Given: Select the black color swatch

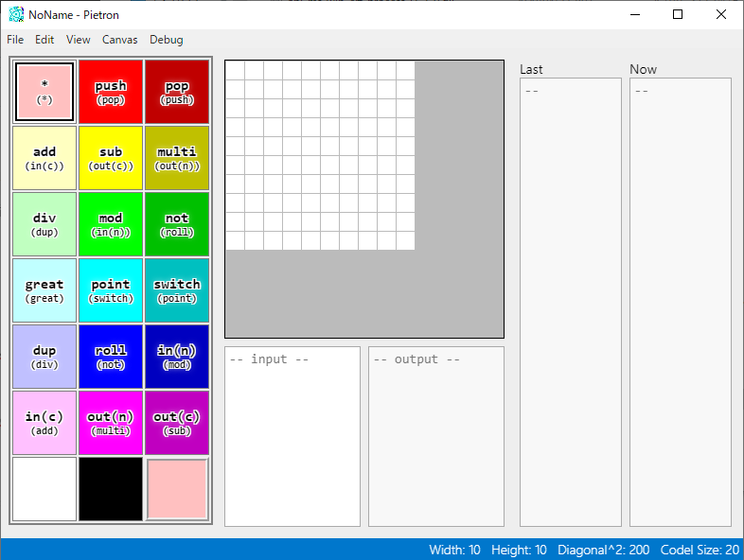Looking at the screenshot, I should (x=111, y=489).
